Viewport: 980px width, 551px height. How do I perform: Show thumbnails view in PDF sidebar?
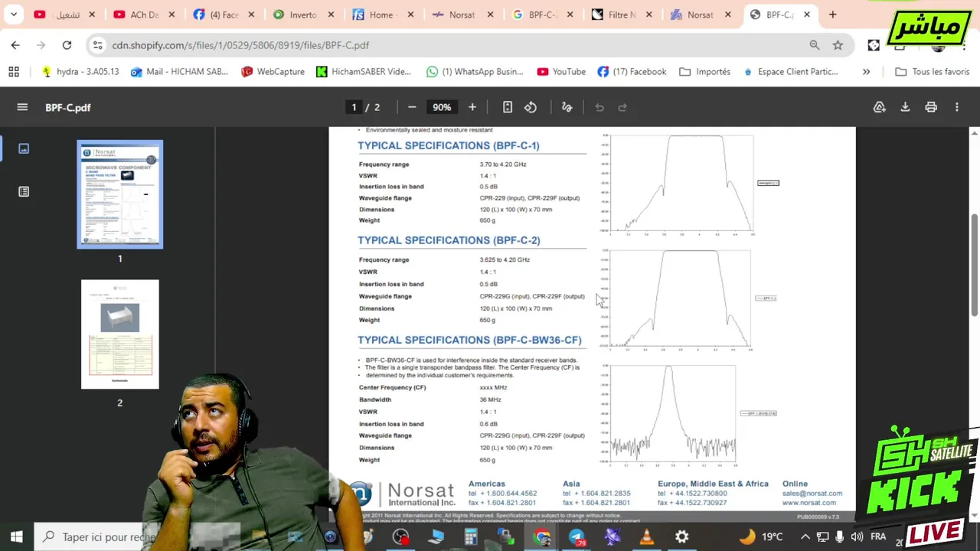coord(24,148)
